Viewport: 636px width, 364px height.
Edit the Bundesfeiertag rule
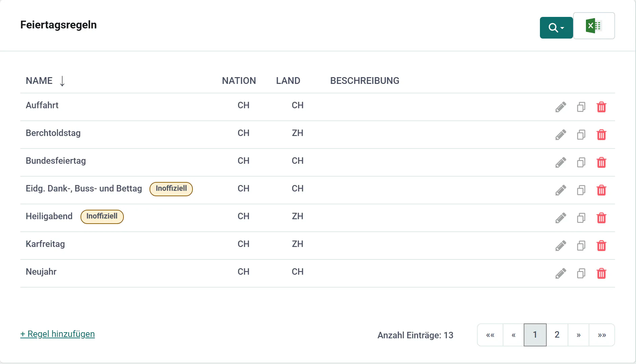[x=561, y=162]
